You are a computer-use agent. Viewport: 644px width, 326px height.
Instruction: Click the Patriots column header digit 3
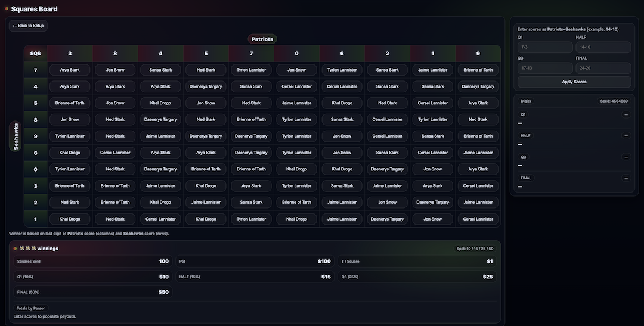tap(70, 54)
